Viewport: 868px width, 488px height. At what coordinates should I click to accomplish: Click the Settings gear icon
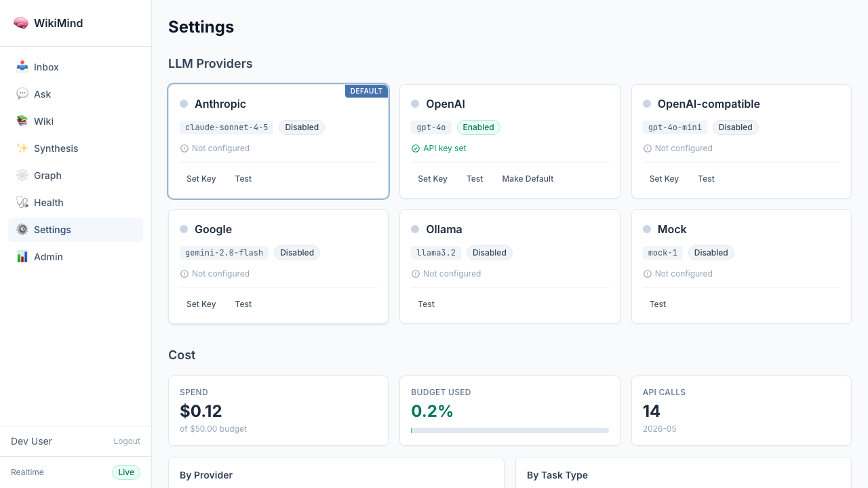pyautogui.click(x=22, y=230)
